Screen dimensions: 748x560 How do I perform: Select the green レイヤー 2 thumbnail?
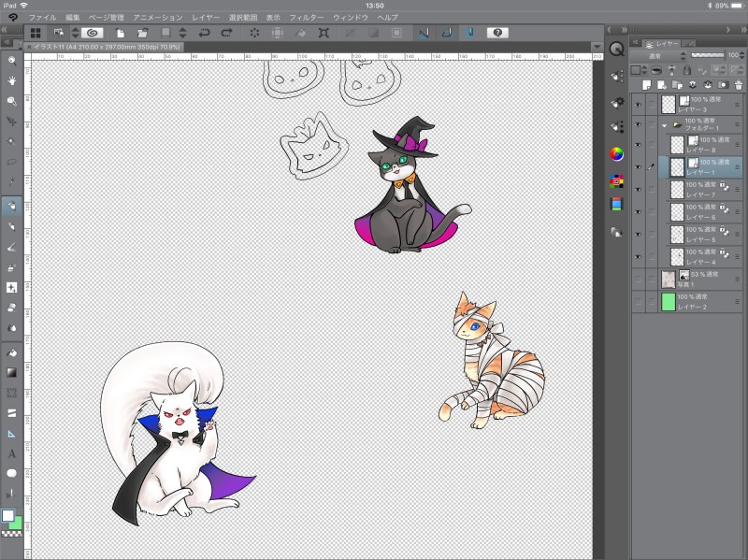(x=668, y=301)
